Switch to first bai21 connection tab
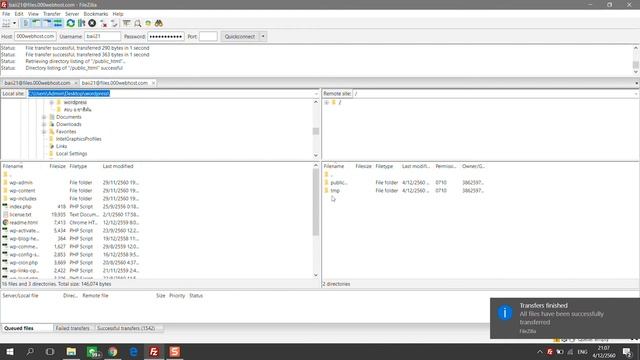Viewport: 640px width, 360px height. click(38, 83)
